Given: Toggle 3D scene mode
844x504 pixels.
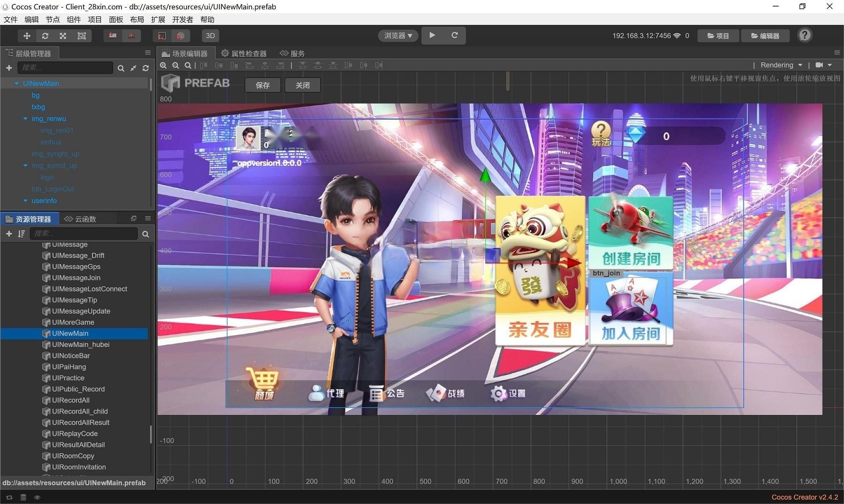Looking at the screenshot, I should pyautogui.click(x=211, y=36).
